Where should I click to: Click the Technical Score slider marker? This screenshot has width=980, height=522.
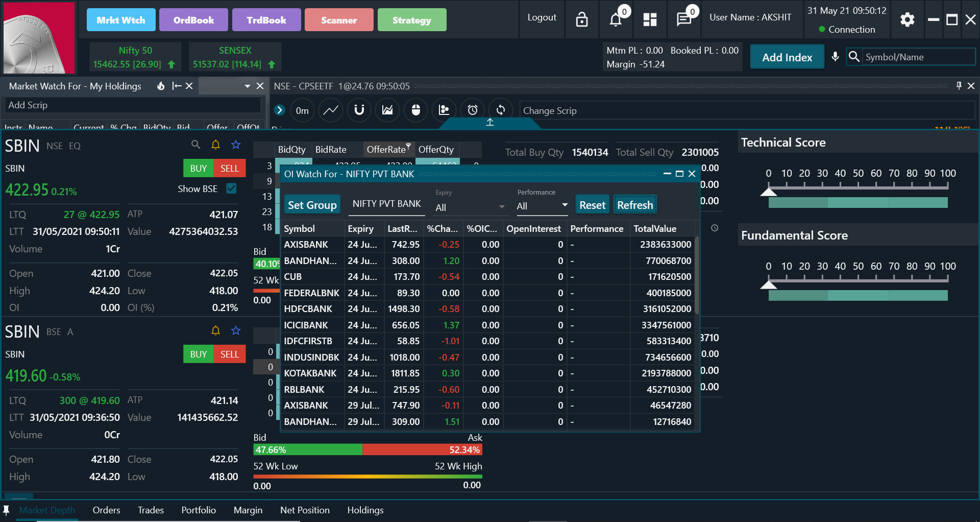coord(769,192)
